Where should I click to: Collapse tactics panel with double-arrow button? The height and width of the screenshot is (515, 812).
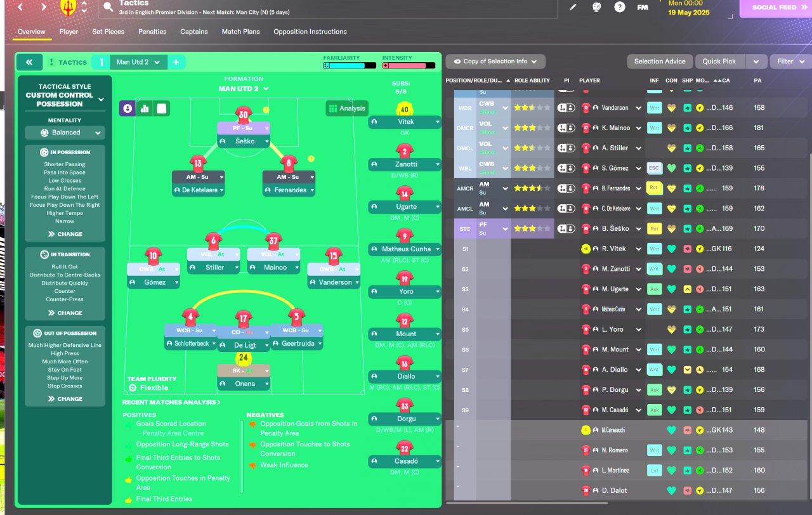point(29,62)
